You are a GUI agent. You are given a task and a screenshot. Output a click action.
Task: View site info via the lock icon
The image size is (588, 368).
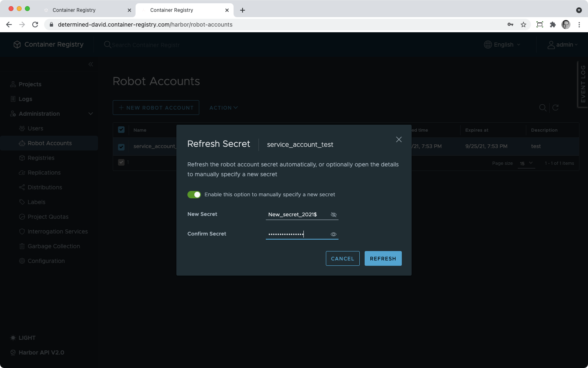pyautogui.click(x=51, y=25)
